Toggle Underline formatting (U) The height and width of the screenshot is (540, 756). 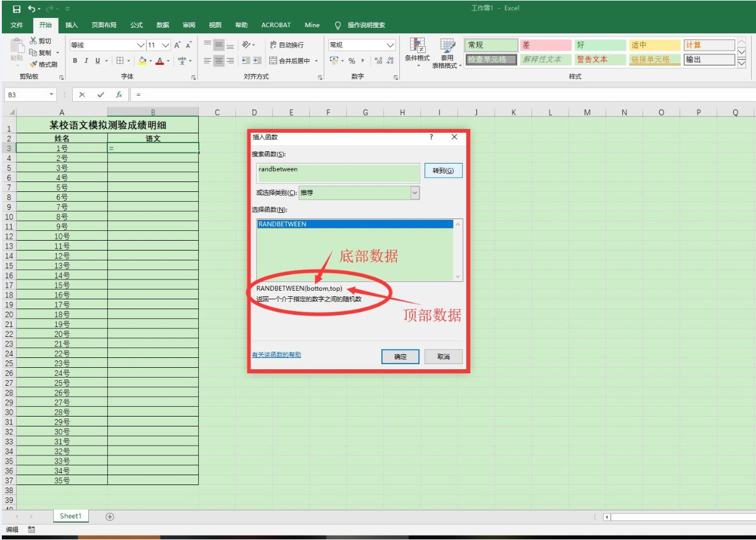point(98,60)
